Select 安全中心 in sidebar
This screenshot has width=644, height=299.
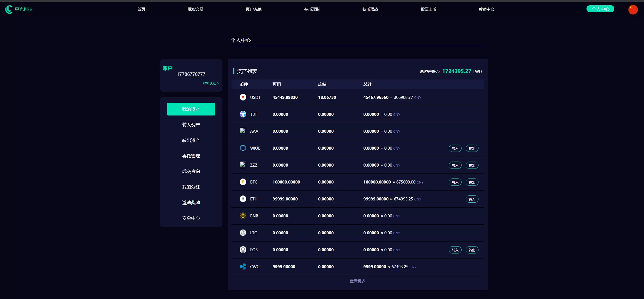(x=191, y=218)
